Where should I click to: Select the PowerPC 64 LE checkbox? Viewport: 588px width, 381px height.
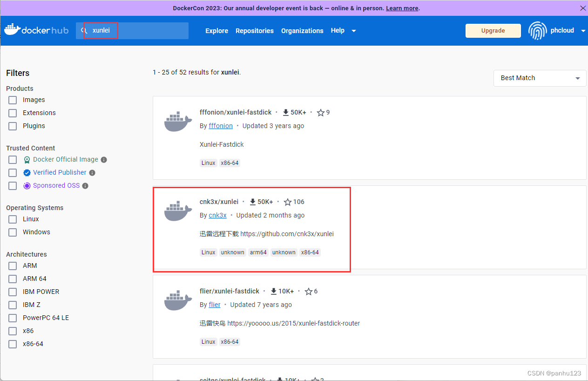pyautogui.click(x=13, y=318)
